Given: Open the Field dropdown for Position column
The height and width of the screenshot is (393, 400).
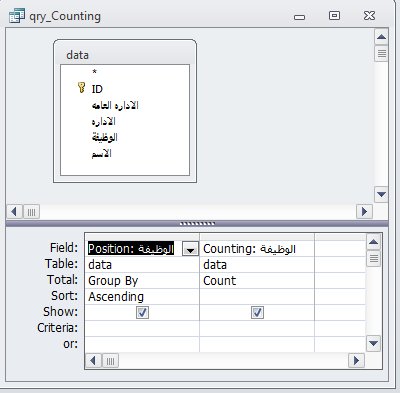Looking at the screenshot, I should (190, 249).
